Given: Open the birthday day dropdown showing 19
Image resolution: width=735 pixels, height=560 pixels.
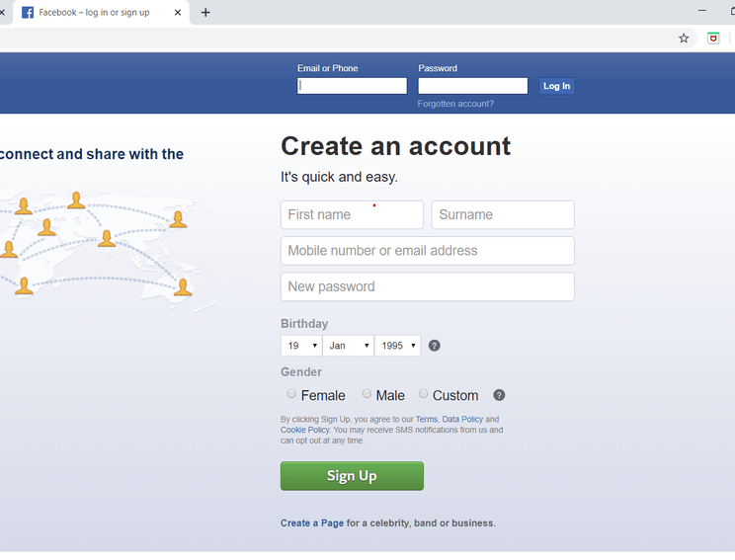Looking at the screenshot, I should coord(301,346).
